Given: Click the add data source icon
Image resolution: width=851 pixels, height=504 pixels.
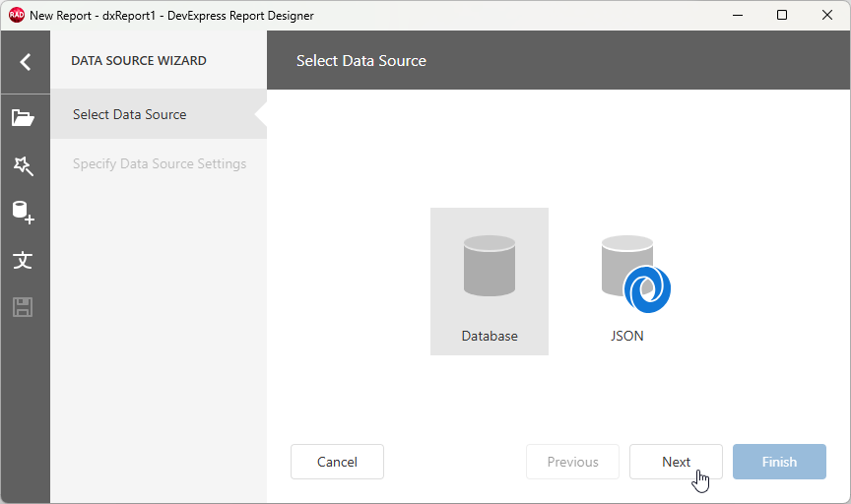Looking at the screenshot, I should tap(24, 213).
